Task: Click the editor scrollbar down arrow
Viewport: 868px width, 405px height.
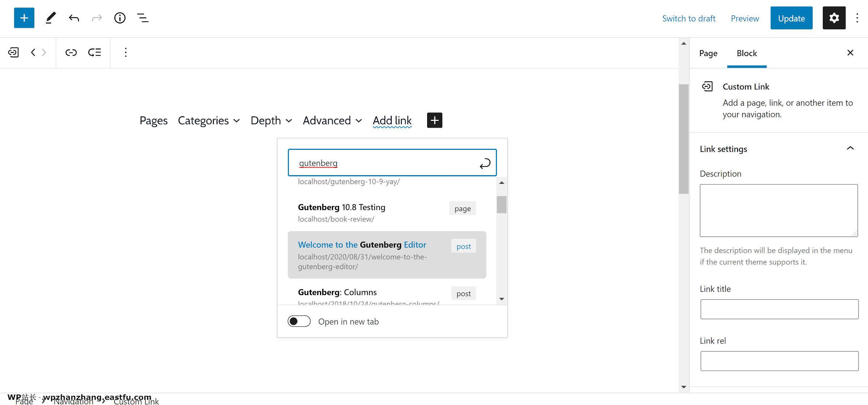Action: pyautogui.click(x=684, y=387)
